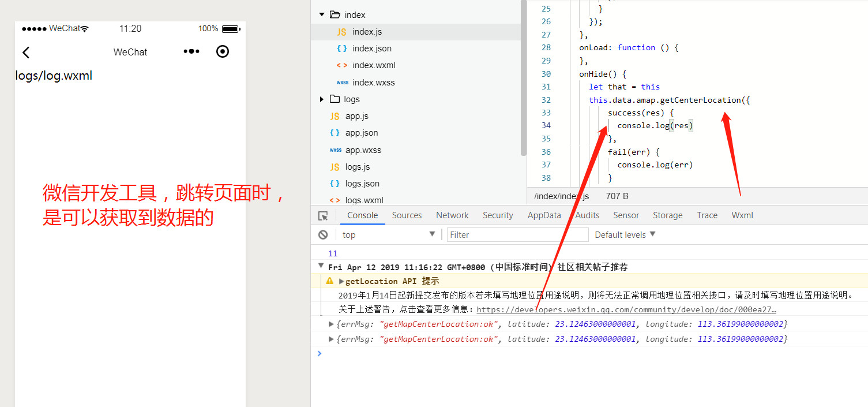
Task: Open the top context dropdown in console
Action: 388,234
